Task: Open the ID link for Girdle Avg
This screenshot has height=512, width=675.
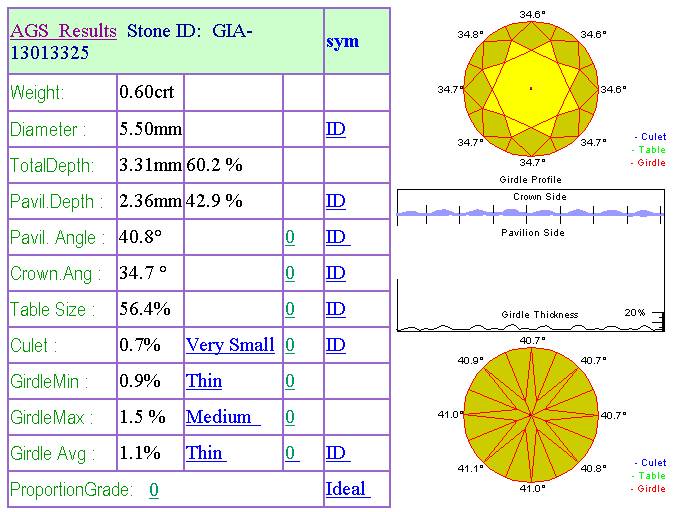Action: tap(338, 453)
